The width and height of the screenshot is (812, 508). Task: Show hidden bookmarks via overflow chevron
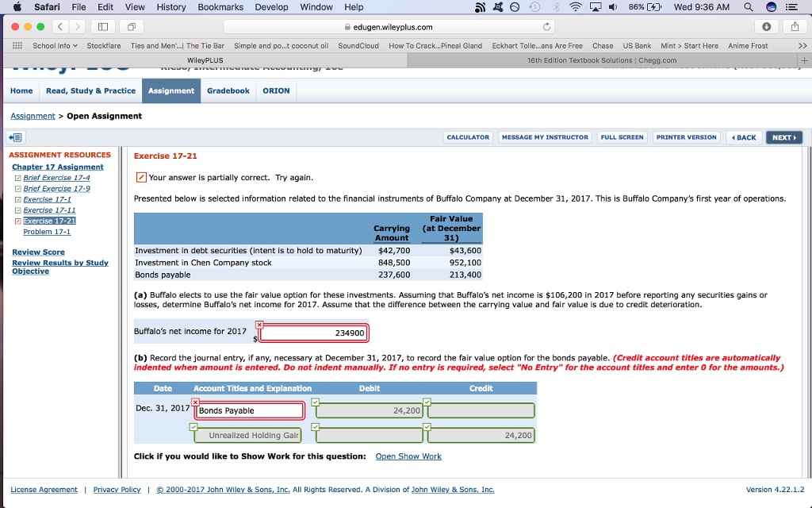point(802,45)
